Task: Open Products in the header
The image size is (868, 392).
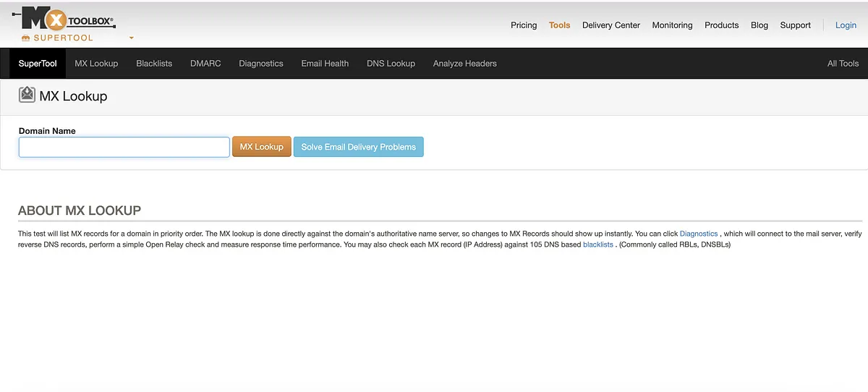Action: [721, 25]
